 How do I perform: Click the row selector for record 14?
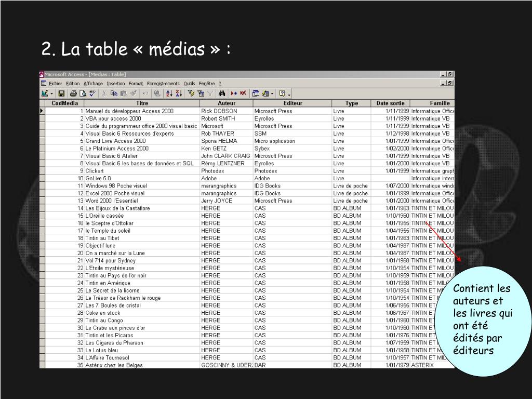pyautogui.click(x=42, y=208)
